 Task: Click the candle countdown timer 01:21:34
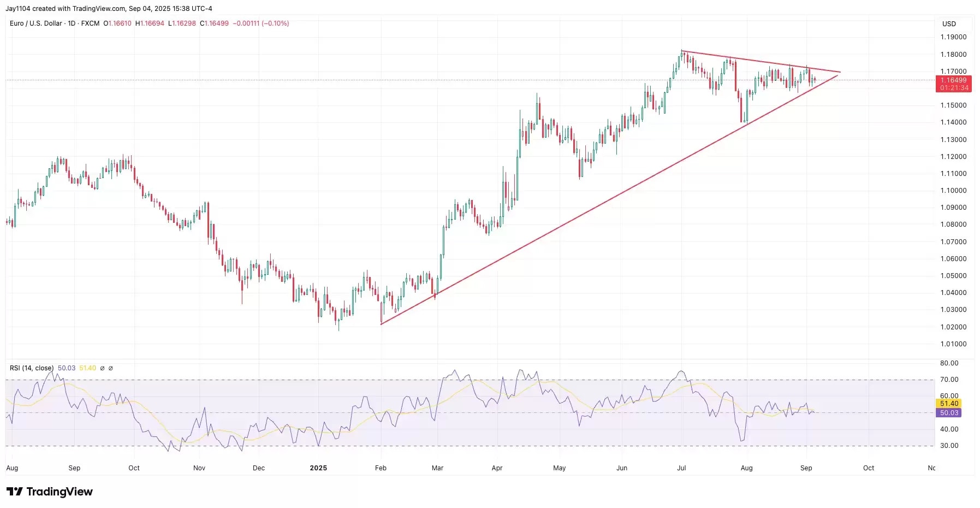(x=954, y=88)
